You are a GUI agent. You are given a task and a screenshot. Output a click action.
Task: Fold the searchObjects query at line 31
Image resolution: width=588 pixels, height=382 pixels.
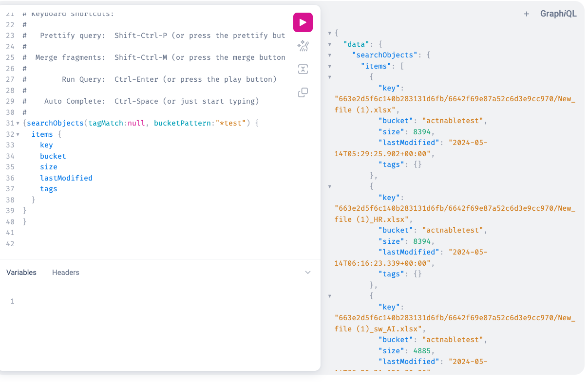point(18,124)
